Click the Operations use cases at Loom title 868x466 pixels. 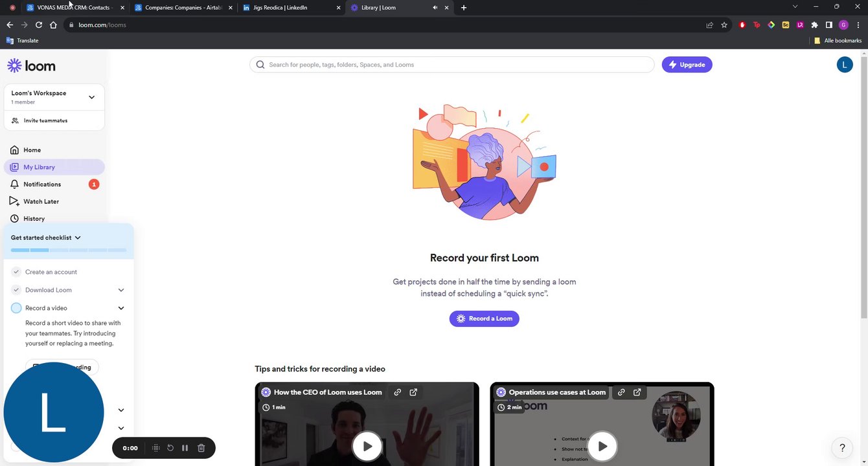point(557,392)
